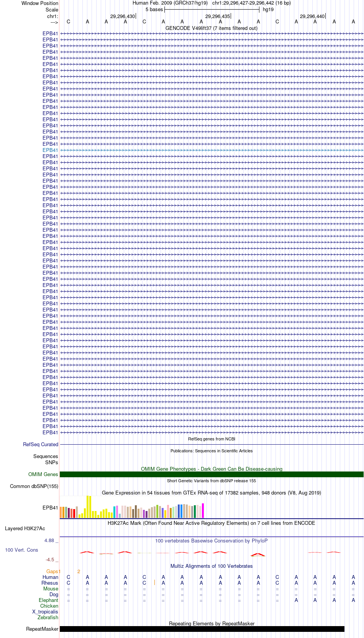Click the light-blue highlighted EPB41 transcript label
The height and width of the screenshot is (638, 364).
50,150
